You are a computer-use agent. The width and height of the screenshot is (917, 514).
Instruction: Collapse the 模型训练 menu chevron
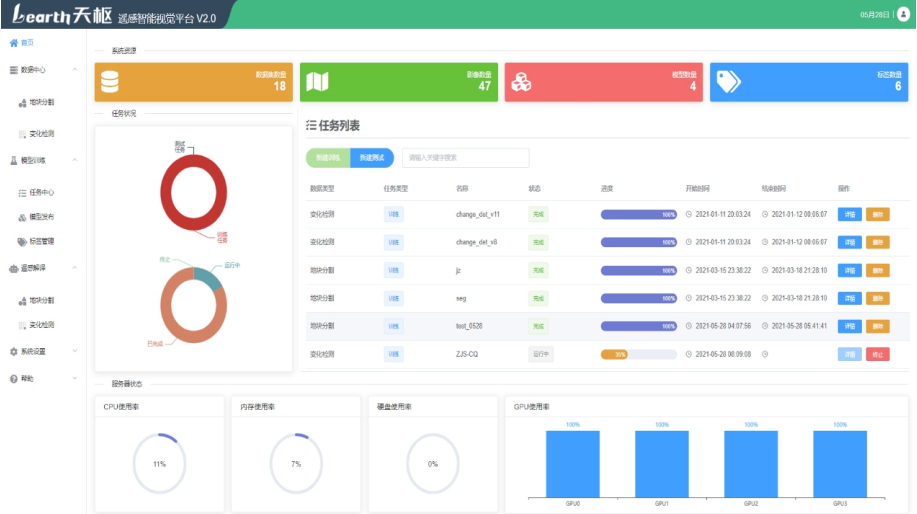[x=75, y=160]
